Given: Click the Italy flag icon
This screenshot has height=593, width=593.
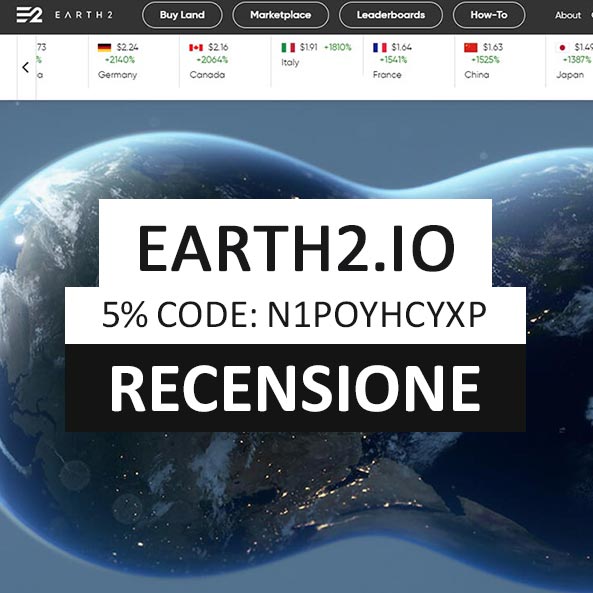Looking at the screenshot, I should tap(288, 48).
